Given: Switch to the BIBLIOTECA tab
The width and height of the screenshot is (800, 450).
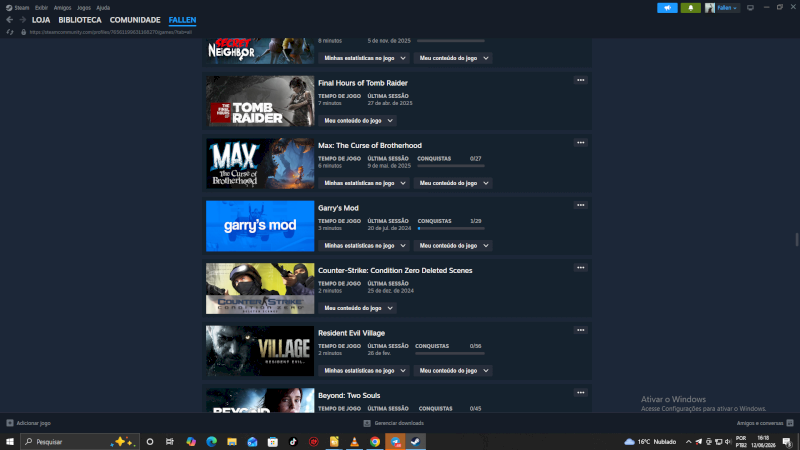Looking at the screenshot, I should pos(80,20).
